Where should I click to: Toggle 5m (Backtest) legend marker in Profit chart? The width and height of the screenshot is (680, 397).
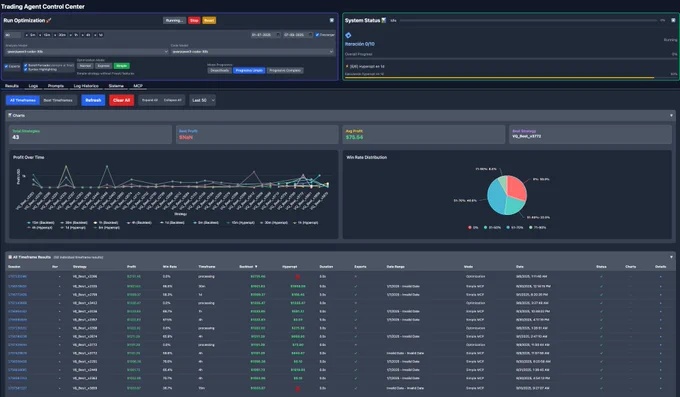(195, 223)
